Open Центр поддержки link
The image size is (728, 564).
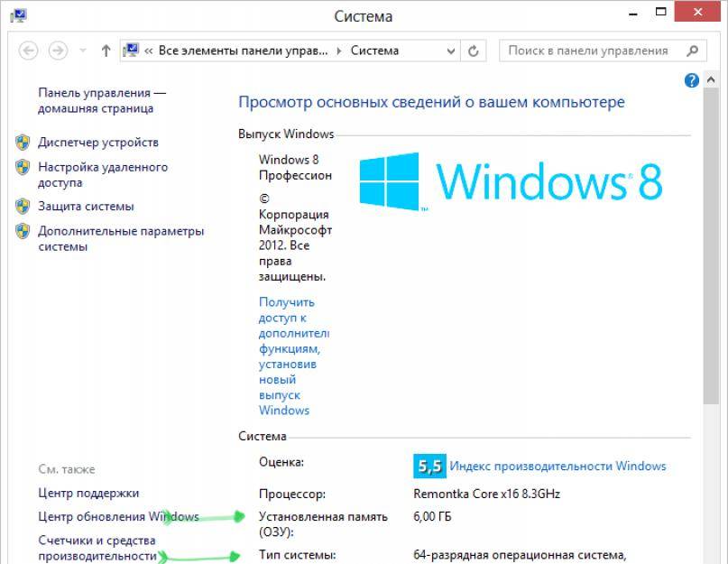pyautogui.click(x=88, y=493)
